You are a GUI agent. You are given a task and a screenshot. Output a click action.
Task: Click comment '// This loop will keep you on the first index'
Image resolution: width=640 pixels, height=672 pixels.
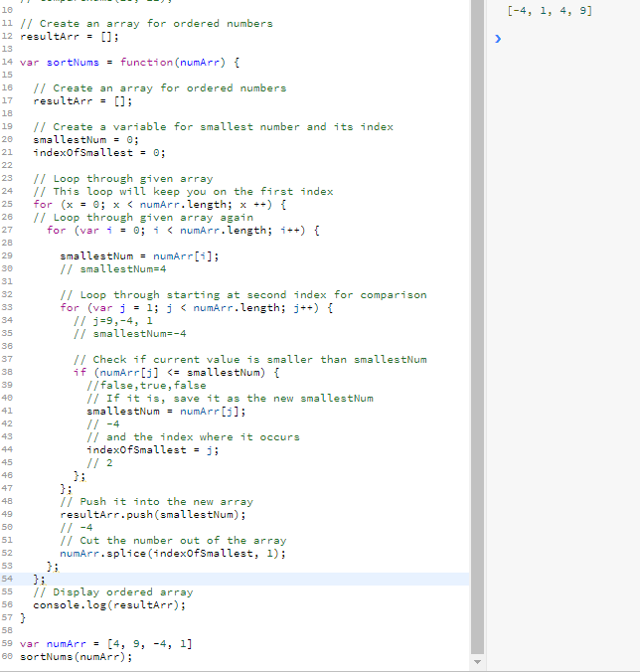click(x=183, y=191)
